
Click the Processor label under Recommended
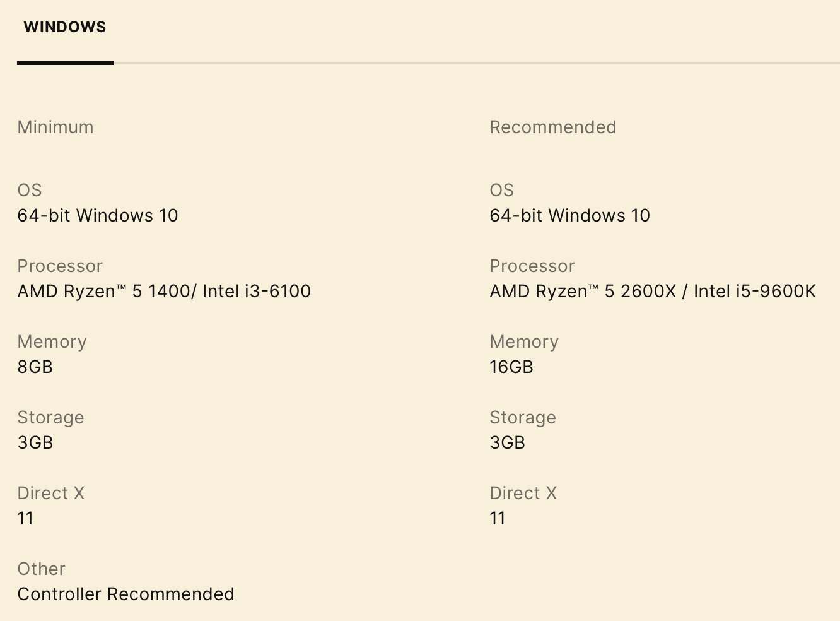[x=532, y=266]
